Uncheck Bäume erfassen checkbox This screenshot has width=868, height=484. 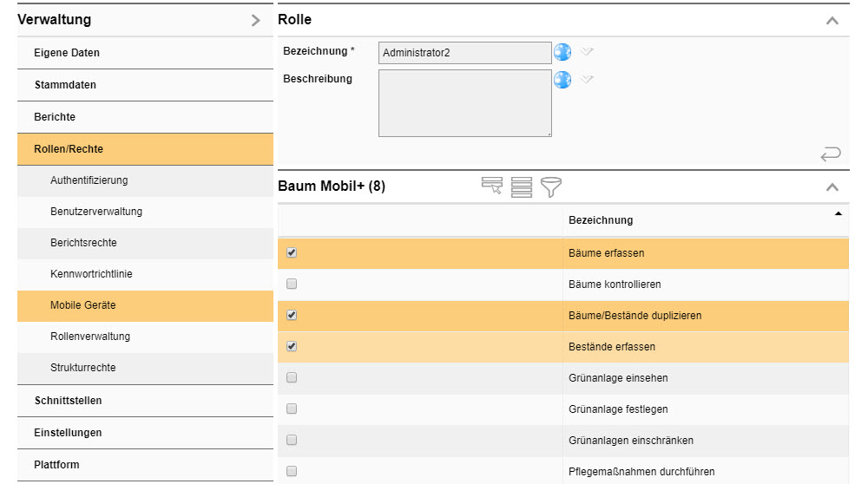(x=292, y=252)
